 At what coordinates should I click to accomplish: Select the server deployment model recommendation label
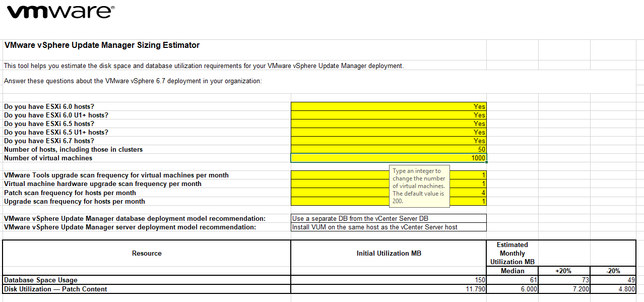(130, 227)
